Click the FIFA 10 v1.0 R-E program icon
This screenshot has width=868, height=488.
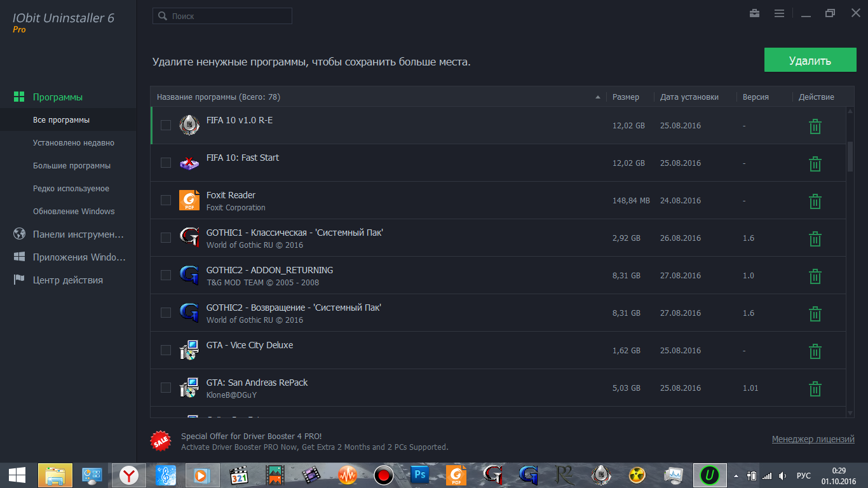(x=189, y=125)
